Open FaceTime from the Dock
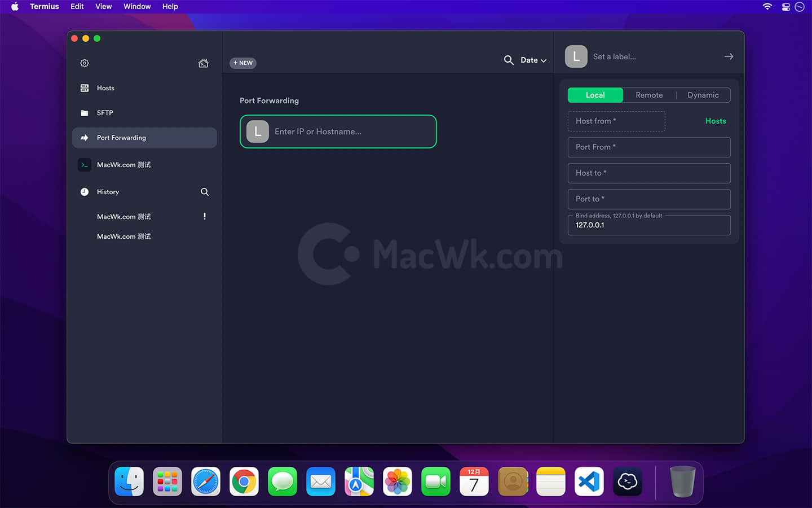Viewport: 812px width, 508px height. pyautogui.click(x=436, y=481)
